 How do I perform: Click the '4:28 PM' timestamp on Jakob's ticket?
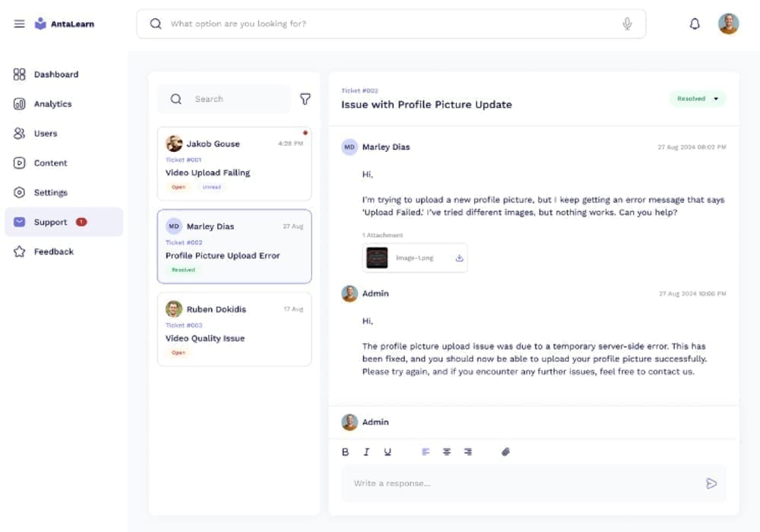click(290, 144)
